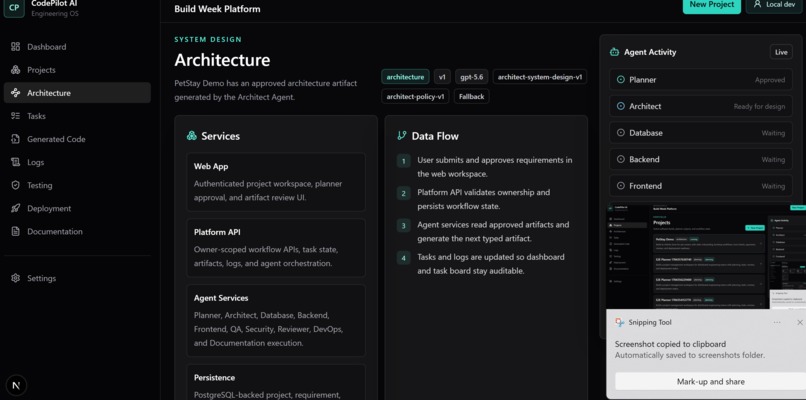Open the Dashboard page
Image resolution: width=806 pixels, height=400 pixels.
[77, 47]
